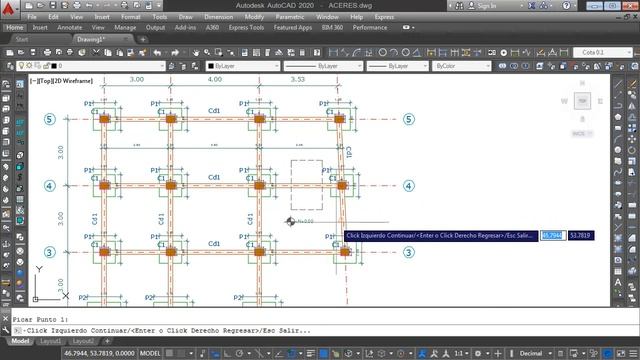Toggle layer 0 lightbulb on/off
640x360 pixels.
click(22, 66)
